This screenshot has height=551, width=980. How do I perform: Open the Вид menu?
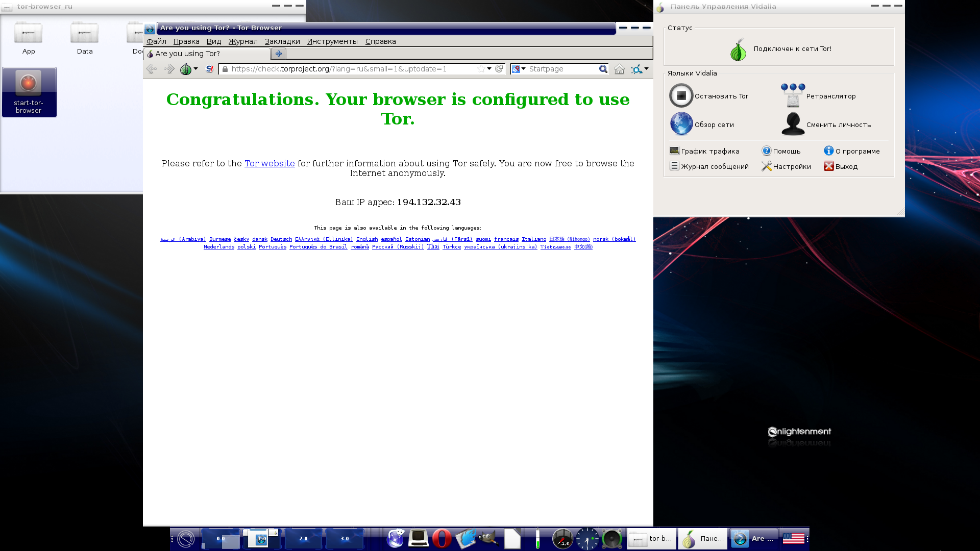pyautogui.click(x=214, y=41)
